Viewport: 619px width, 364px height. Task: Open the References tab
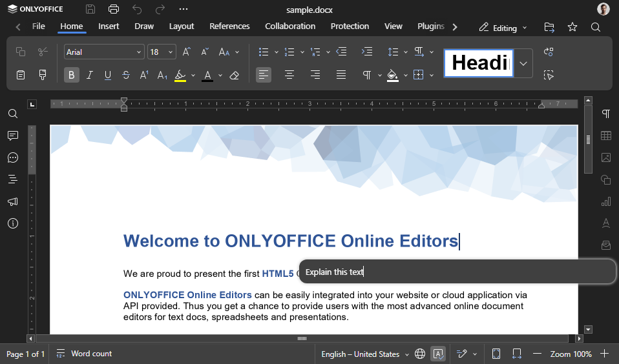coord(229,26)
